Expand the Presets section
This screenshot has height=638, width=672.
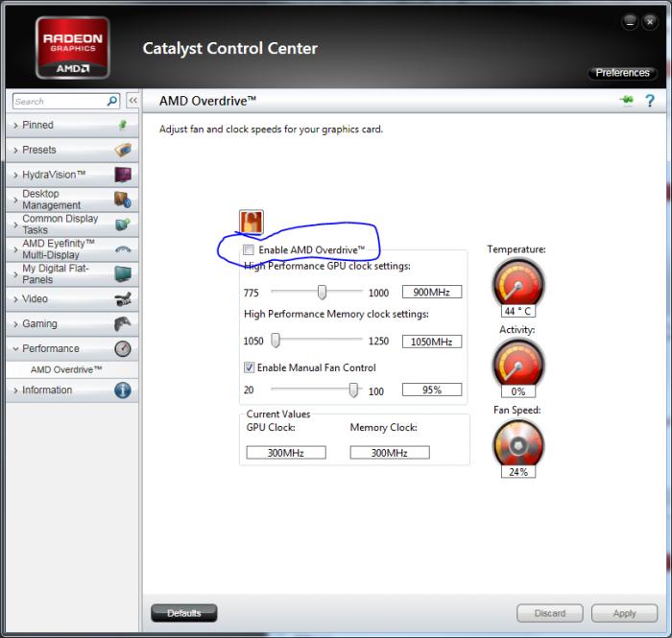[72, 150]
